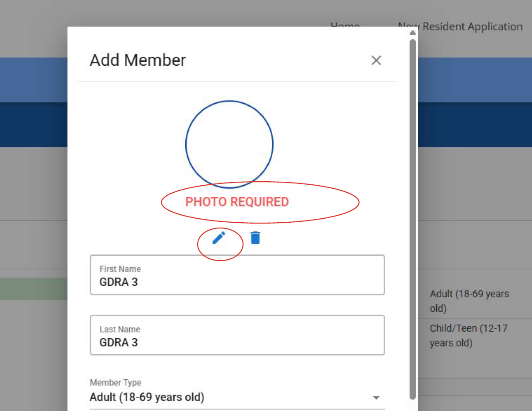
Task: Click the Last Name input field
Action: 237,342
